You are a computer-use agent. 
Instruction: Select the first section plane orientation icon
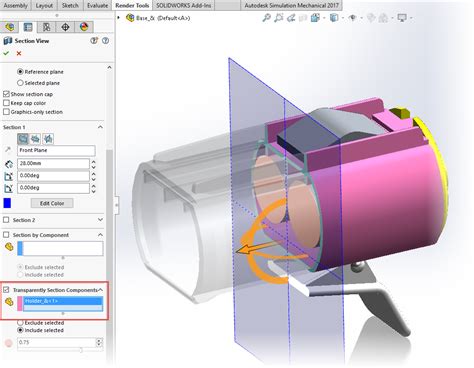(23, 138)
